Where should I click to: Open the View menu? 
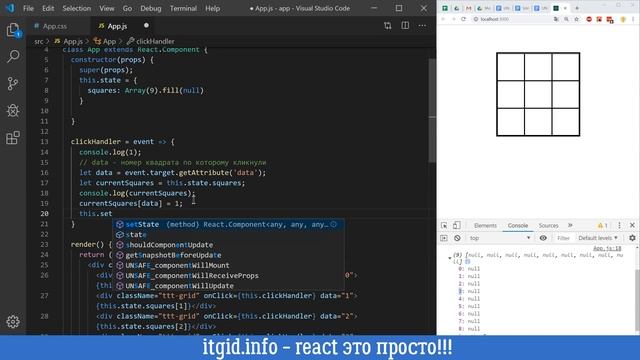(x=107, y=8)
